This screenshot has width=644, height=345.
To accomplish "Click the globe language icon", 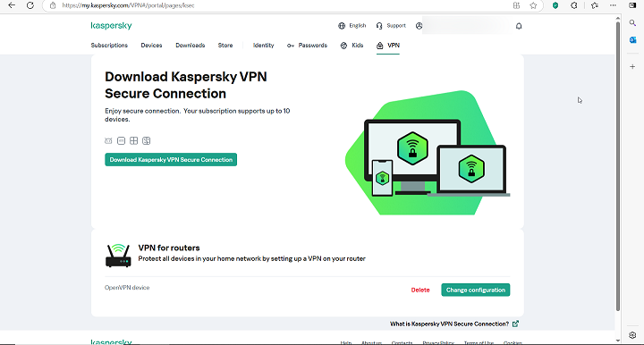I will point(342,26).
